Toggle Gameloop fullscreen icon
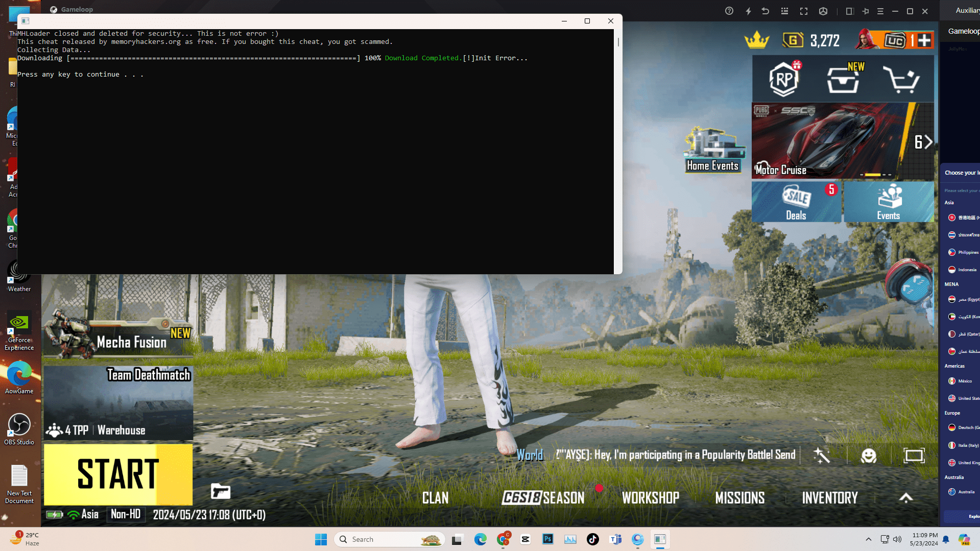This screenshot has height=551, width=980. click(x=804, y=11)
